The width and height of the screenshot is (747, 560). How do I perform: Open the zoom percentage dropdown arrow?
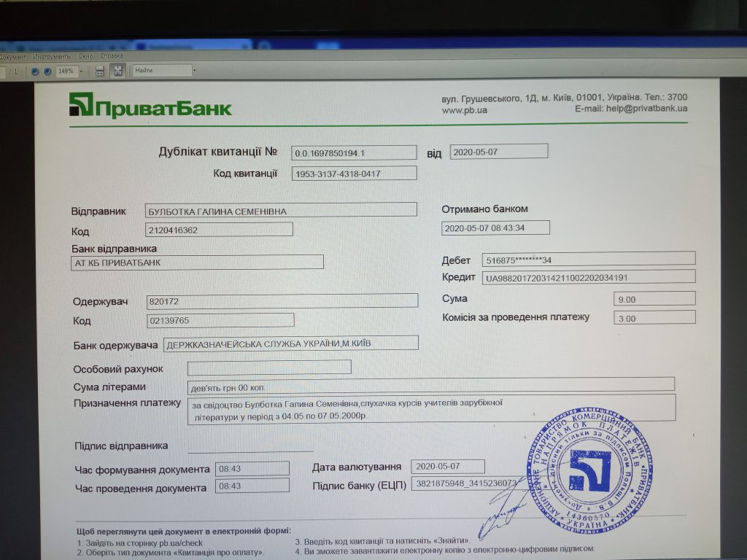click(80, 71)
